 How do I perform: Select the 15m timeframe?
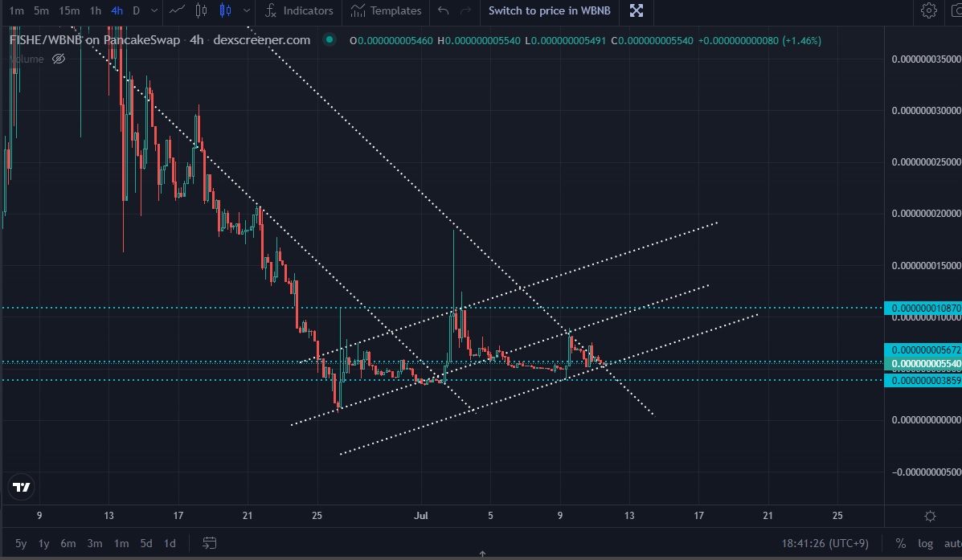click(69, 10)
